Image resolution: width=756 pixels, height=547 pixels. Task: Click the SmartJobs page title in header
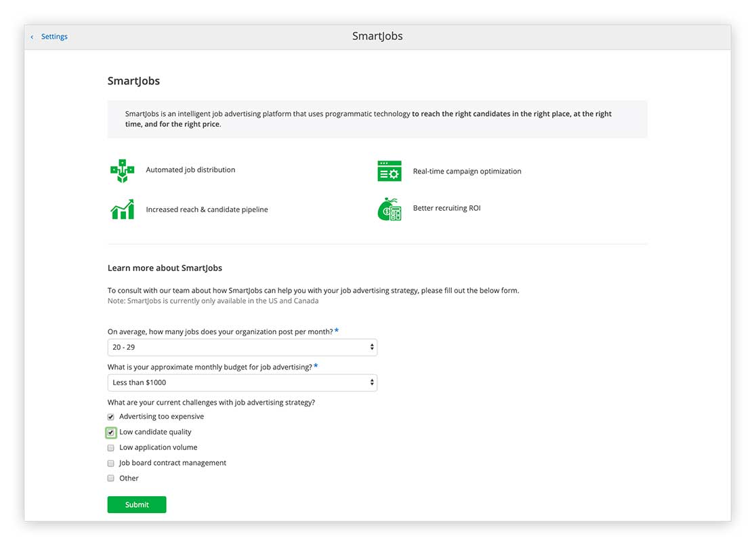pyautogui.click(x=377, y=37)
